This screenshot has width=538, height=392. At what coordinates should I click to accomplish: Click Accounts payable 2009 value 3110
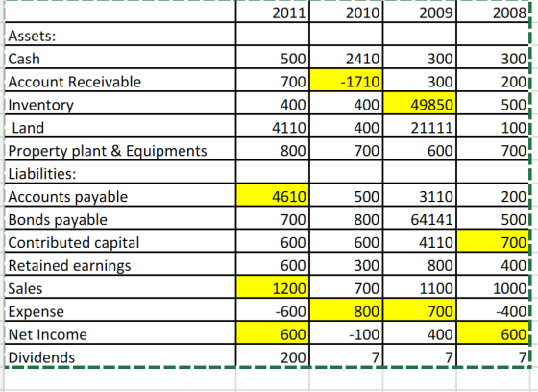click(x=420, y=195)
